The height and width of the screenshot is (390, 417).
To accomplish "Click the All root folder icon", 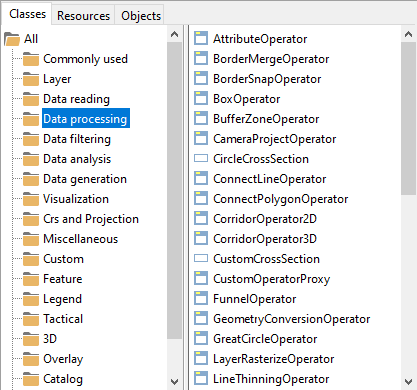I will click(x=12, y=39).
